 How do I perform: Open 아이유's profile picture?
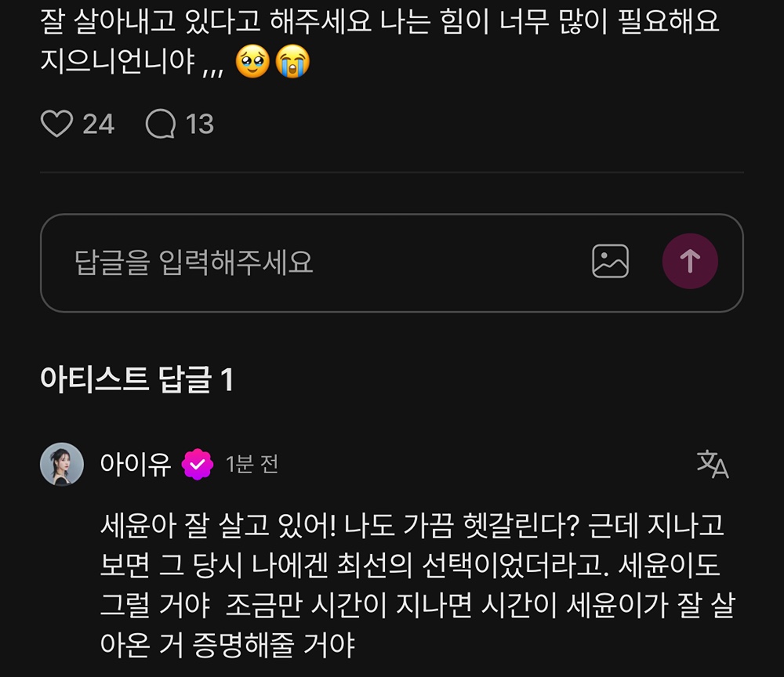pyautogui.click(x=62, y=464)
